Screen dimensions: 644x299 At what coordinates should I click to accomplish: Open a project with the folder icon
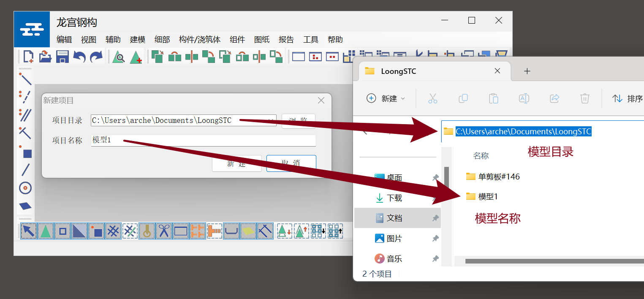[45, 57]
